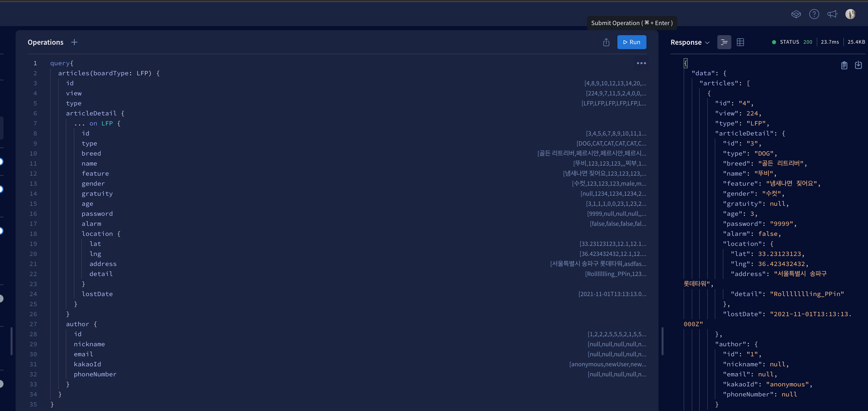868x411 pixels.
Task: Click the STATUS 200 indicator
Action: coord(792,42)
